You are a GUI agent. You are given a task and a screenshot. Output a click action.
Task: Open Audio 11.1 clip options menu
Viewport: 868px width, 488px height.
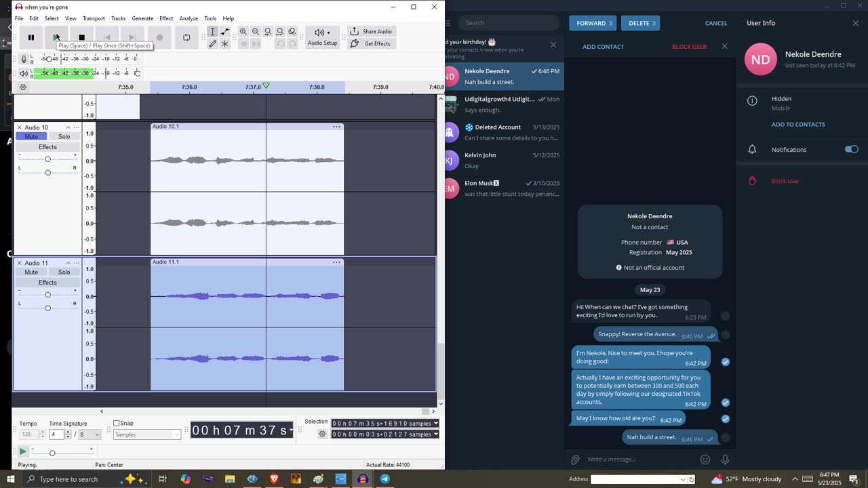point(336,262)
